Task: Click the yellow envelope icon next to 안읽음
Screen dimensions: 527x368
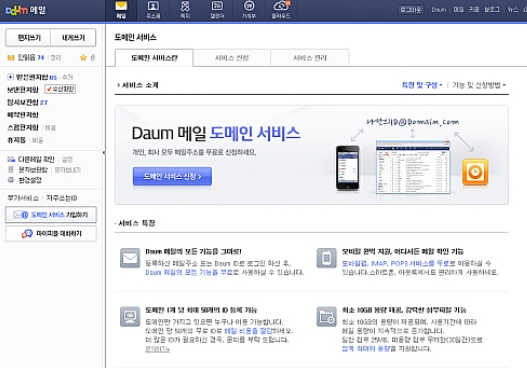Action: (11, 58)
